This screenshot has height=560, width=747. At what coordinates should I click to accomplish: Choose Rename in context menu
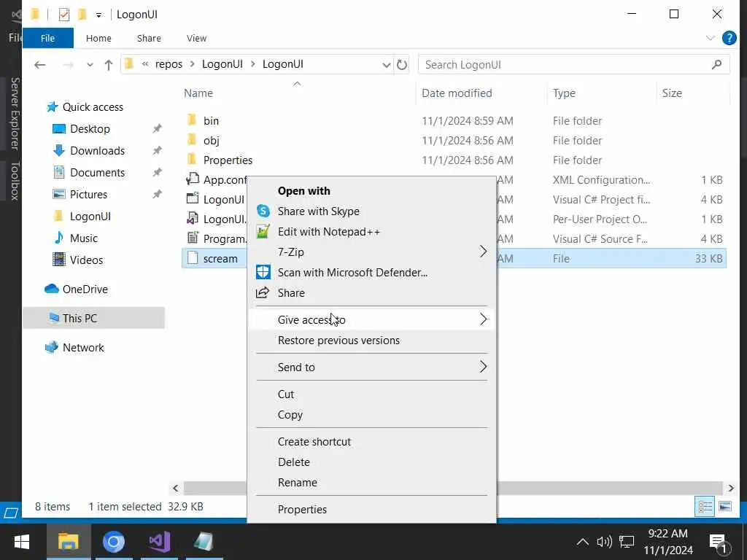298,483
